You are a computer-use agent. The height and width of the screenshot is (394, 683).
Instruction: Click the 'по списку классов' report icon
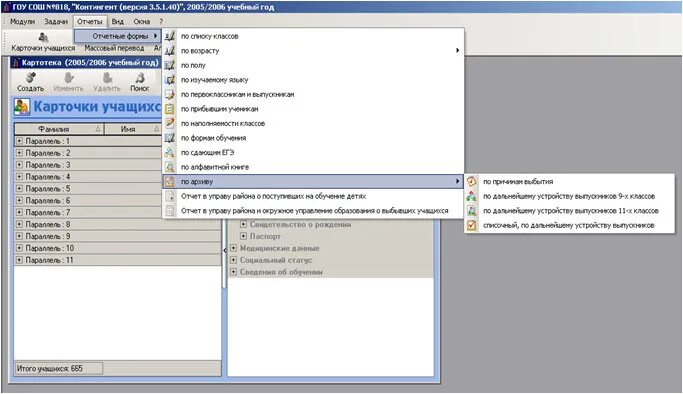click(x=169, y=36)
